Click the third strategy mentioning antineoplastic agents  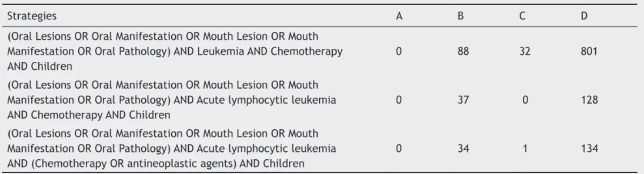pyautogui.click(x=171, y=149)
